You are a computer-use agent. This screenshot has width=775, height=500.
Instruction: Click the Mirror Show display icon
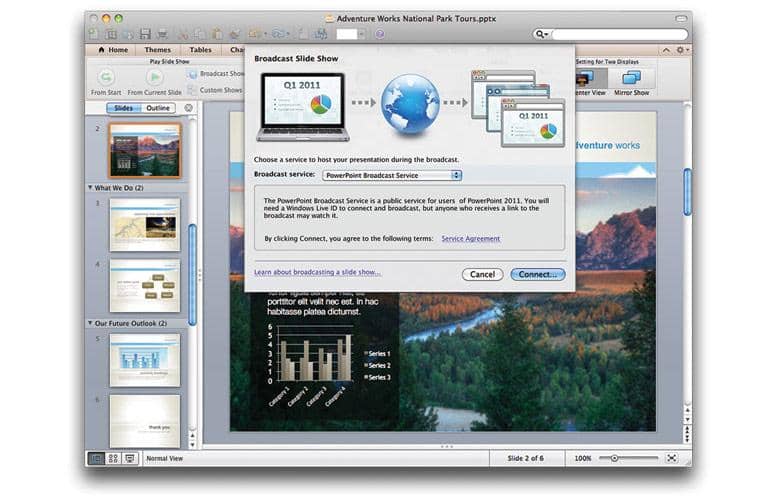[631, 78]
